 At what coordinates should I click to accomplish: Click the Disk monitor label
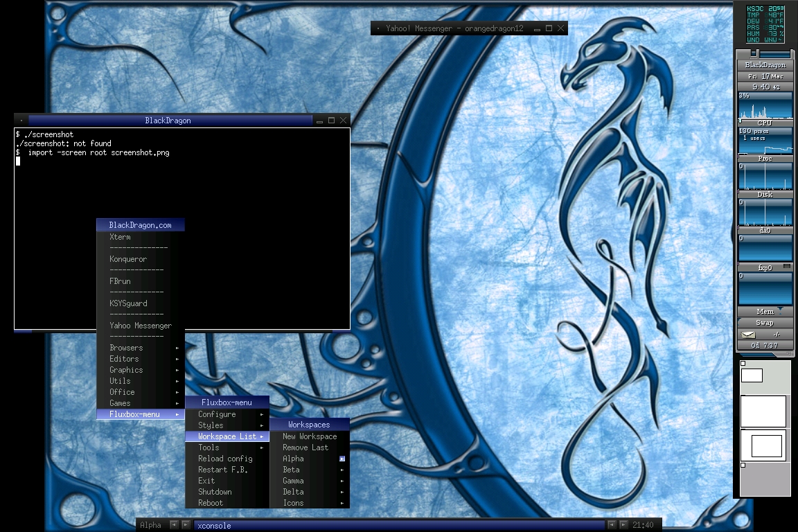click(x=765, y=195)
